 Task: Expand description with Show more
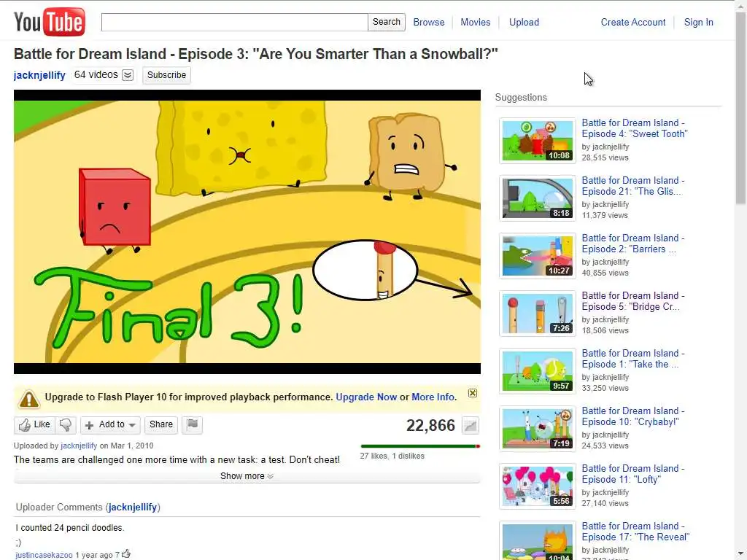247,475
